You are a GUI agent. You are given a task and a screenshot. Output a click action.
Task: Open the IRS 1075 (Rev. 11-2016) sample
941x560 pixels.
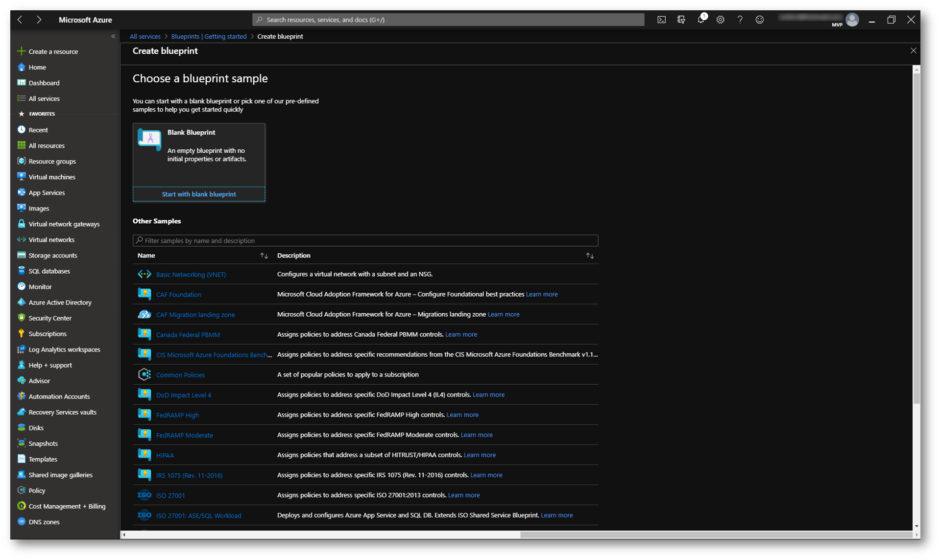point(189,475)
